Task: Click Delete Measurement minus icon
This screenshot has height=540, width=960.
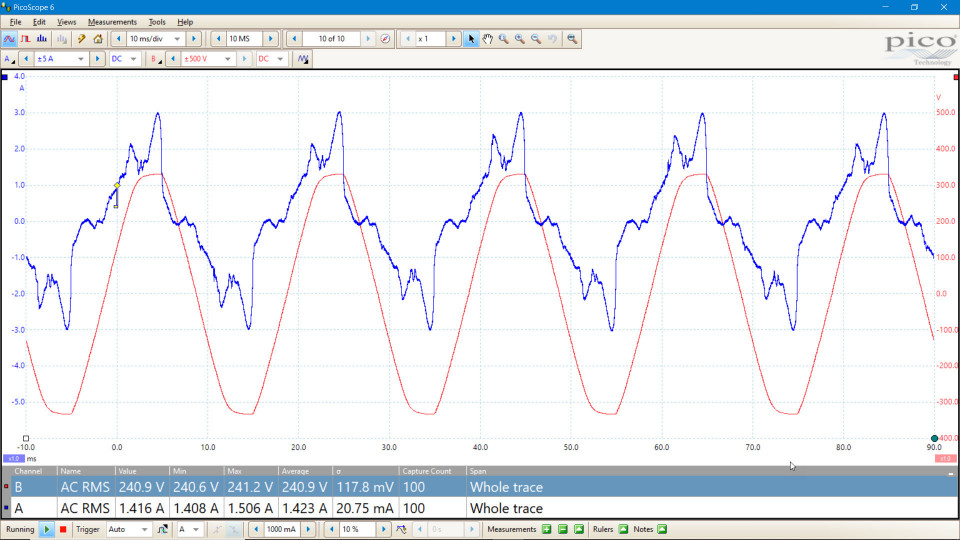Action: point(563,529)
